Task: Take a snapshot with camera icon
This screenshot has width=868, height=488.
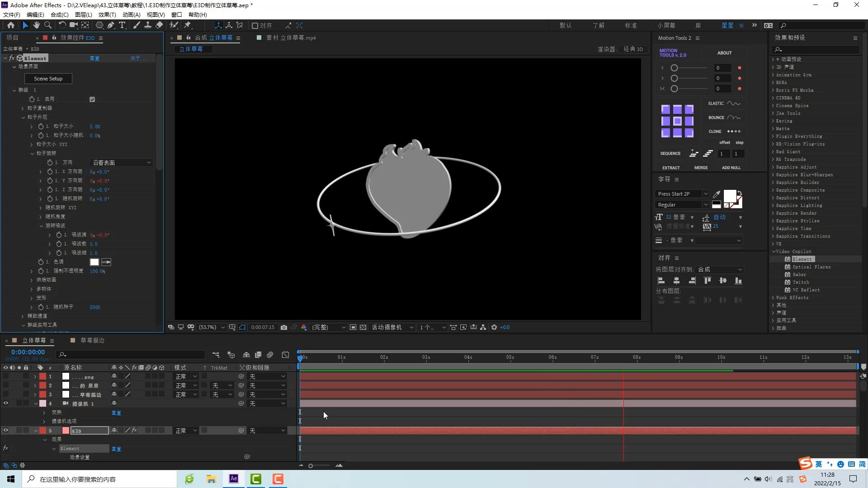Action: point(284,328)
